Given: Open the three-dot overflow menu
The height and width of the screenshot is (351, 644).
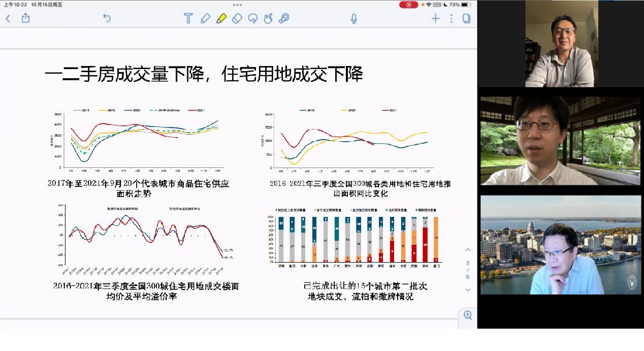Looking at the screenshot, I should click(451, 18).
